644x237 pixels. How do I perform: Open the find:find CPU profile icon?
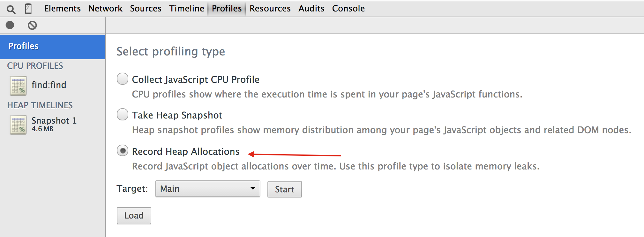(x=18, y=86)
